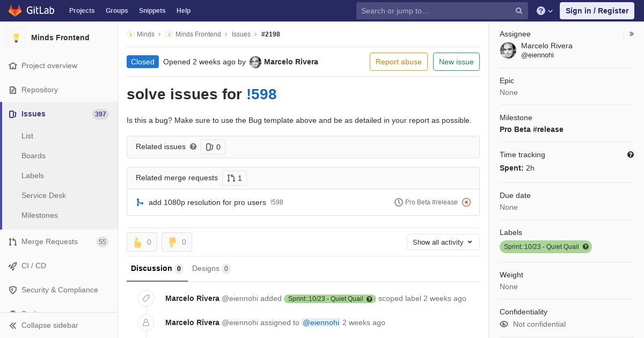
Task: Go to Service Desk
Action: (x=43, y=195)
